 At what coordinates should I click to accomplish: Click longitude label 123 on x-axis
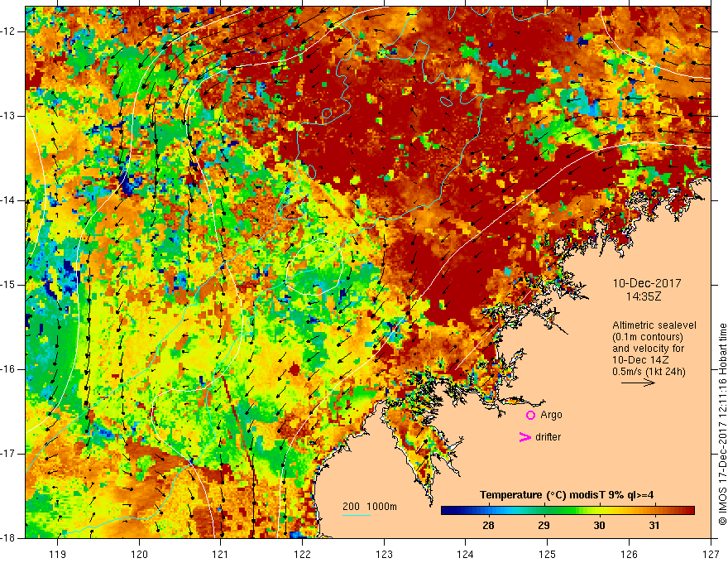(384, 554)
